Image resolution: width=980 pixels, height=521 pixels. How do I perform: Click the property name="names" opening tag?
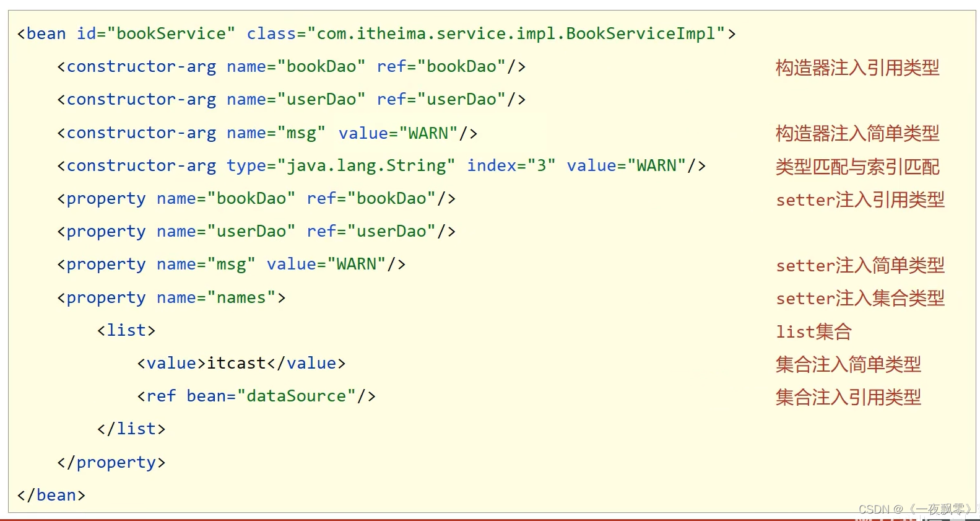171,297
